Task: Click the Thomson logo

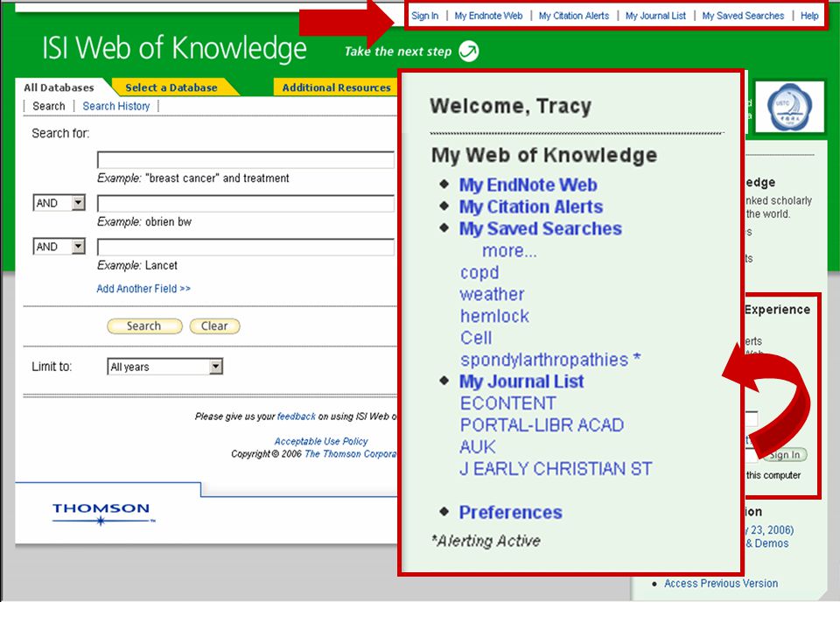Action: pyautogui.click(x=102, y=514)
